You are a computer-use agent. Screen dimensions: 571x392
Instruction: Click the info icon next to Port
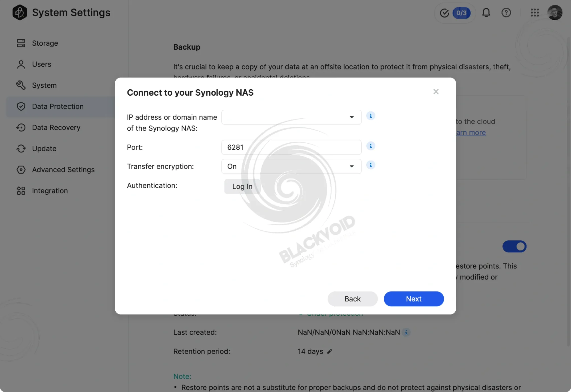coord(371,146)
